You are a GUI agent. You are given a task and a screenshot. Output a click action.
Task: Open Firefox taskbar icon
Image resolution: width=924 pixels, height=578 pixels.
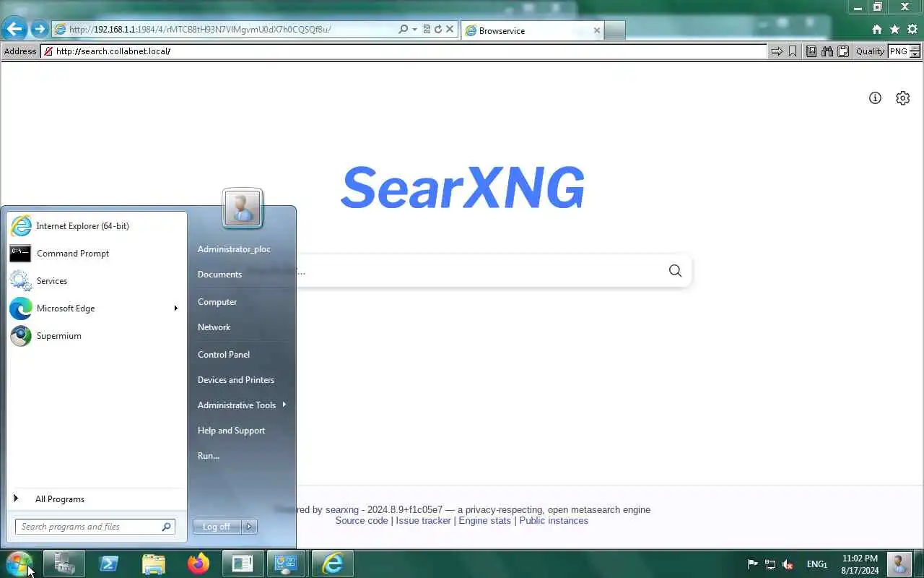pos(199,564)
